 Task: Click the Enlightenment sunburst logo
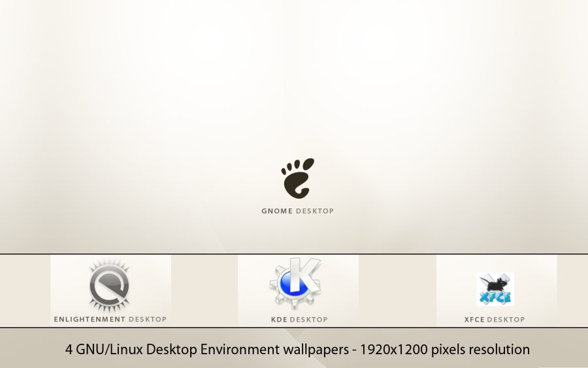[109, 285]
